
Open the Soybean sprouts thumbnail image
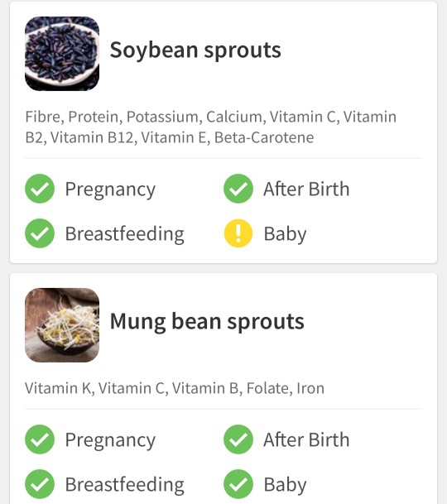tap(62, 54)
